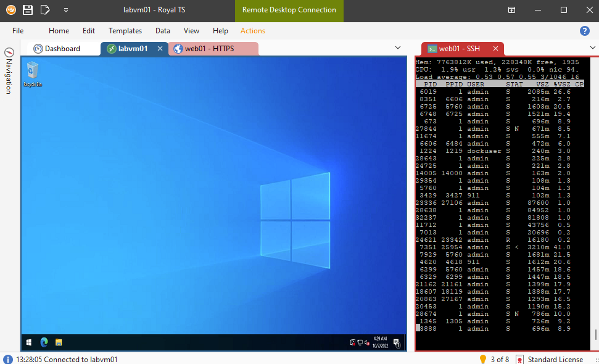599x364 pixels.
Task: Click Microsoft Edge icon in remote taskbar
Action: [x=44, y=342]
